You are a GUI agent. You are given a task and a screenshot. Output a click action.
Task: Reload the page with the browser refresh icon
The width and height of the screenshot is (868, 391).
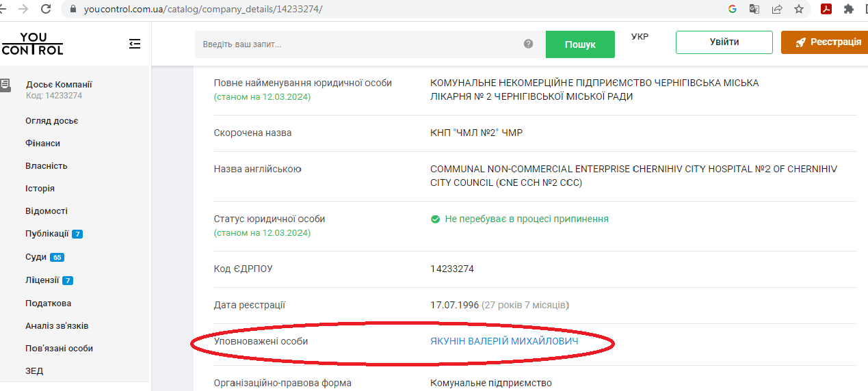(46, 10)
